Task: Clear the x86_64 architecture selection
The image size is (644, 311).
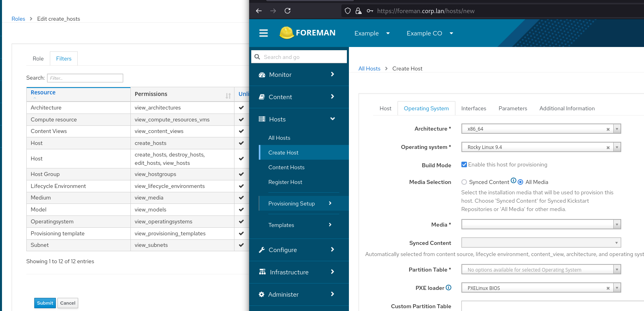Action: point(608,129)
